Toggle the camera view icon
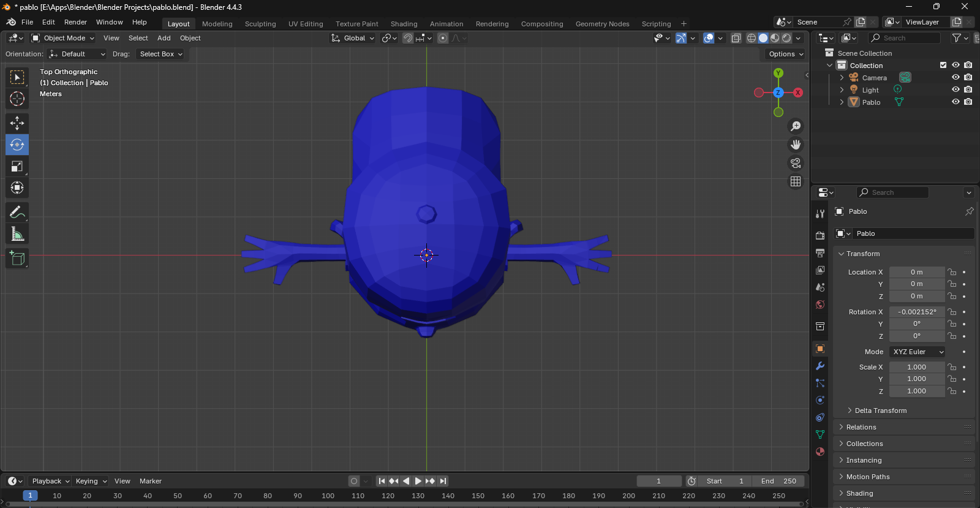Image resolution: width=980 pixels, height=508 pixels. 796,163
